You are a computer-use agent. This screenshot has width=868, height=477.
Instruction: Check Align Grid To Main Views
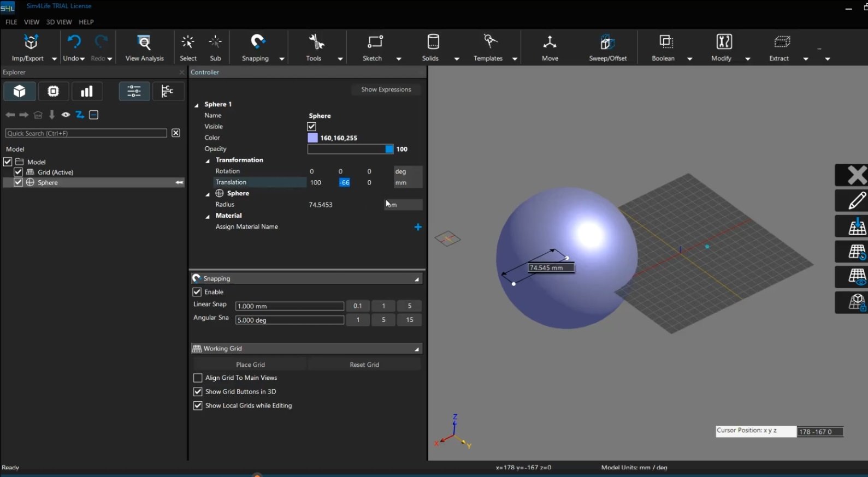pyautogui.click(x=198, y=378)
